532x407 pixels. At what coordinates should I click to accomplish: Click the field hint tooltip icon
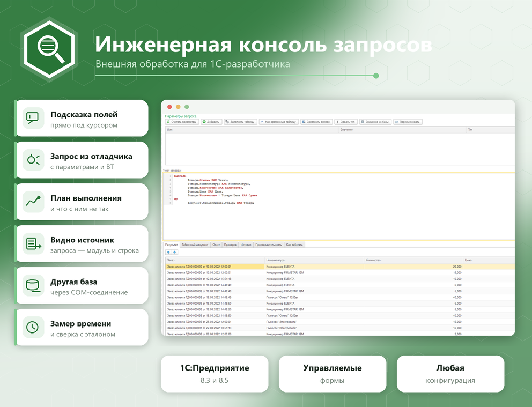(x=33, y=119)
